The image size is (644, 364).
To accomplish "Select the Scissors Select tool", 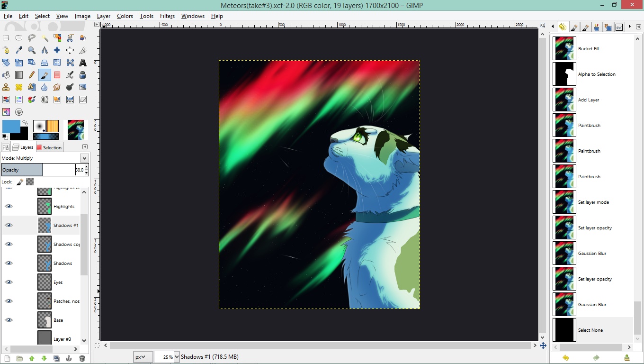I will click(70, 38).
